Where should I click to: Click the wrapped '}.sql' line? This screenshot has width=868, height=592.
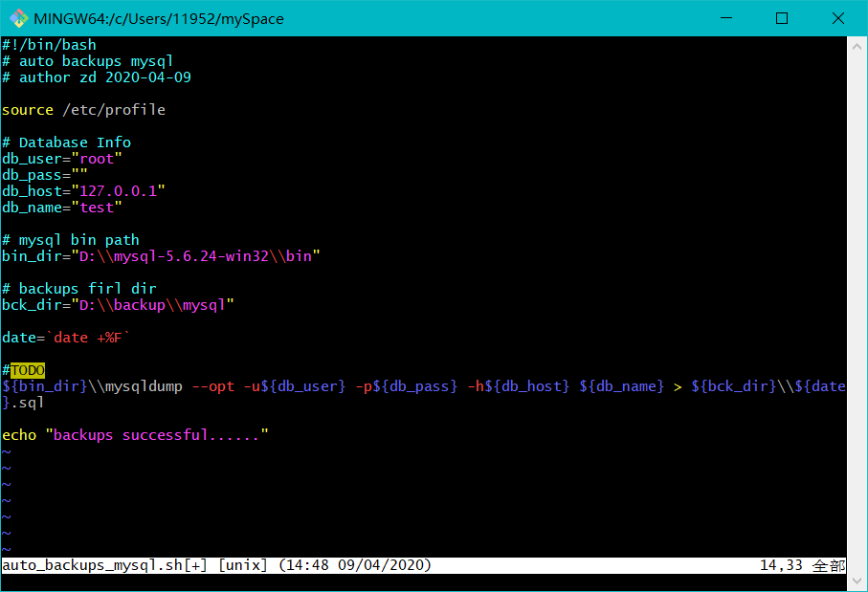pos(23,403)
